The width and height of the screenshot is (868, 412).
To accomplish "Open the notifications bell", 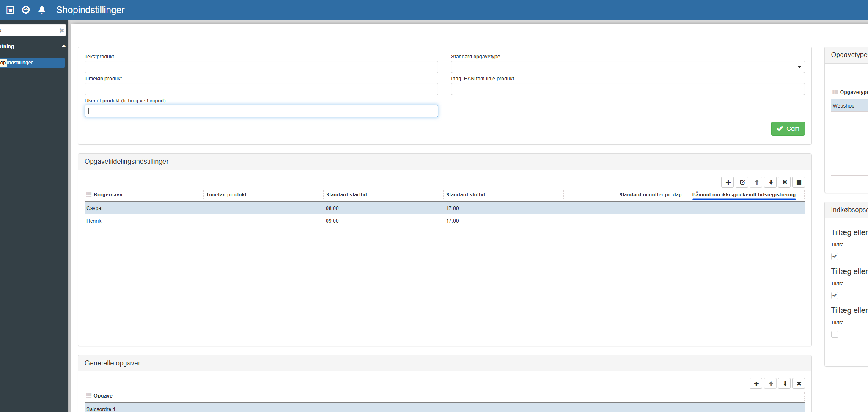I will 42,10.
